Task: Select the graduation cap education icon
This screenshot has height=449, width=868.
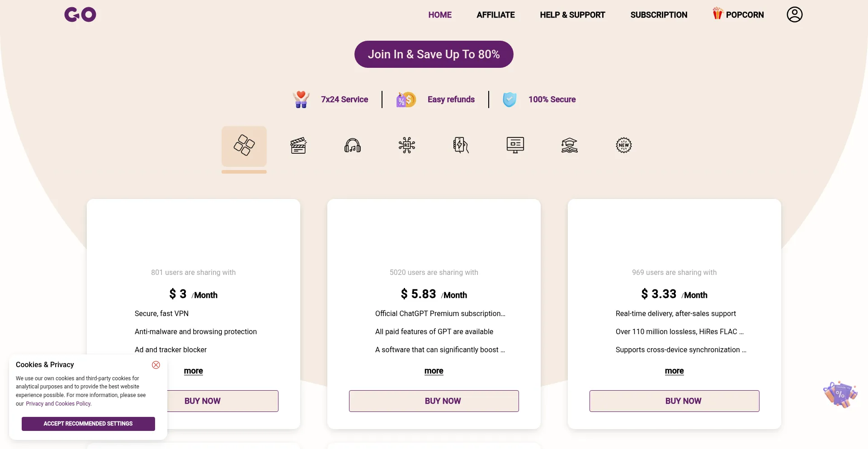Action: click(570, 146)
